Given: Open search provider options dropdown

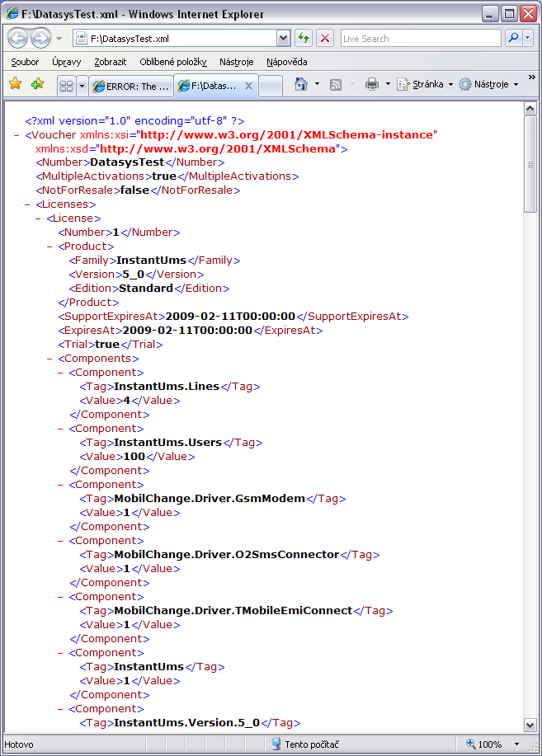Looking at the screenshot, I should pyautogui.click(x=528, y=38).
